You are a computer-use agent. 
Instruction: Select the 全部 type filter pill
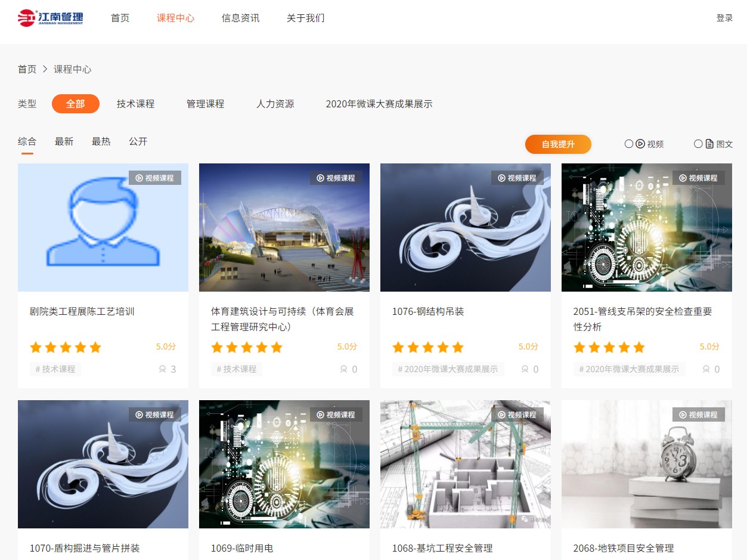pyautogui.click(x=75, y=104)
